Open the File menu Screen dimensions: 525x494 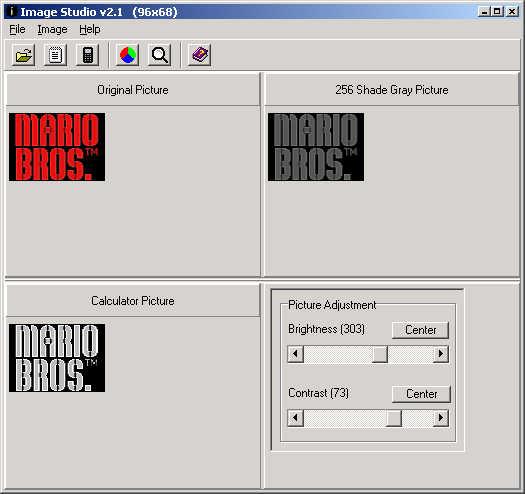[17, 29]
